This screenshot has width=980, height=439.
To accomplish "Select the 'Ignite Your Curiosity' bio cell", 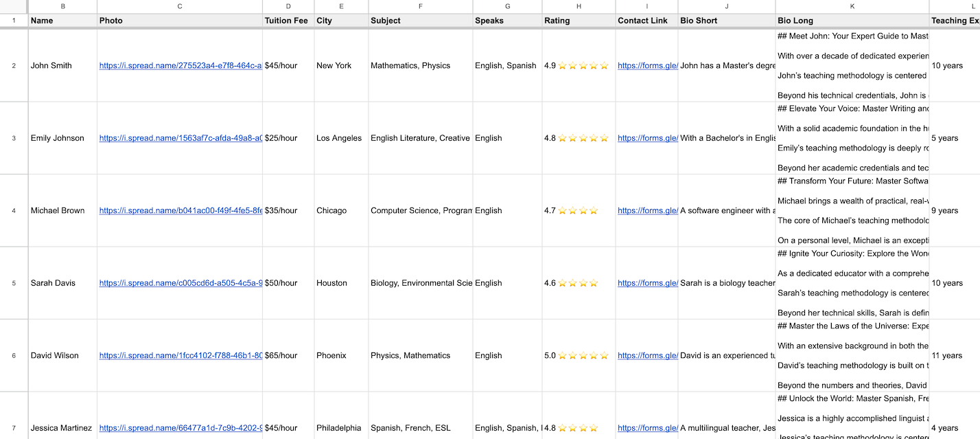I will tap(852, 283).
